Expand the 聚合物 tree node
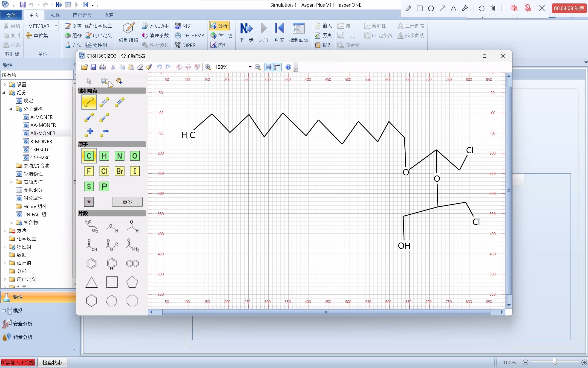 (x=11, y=222)
